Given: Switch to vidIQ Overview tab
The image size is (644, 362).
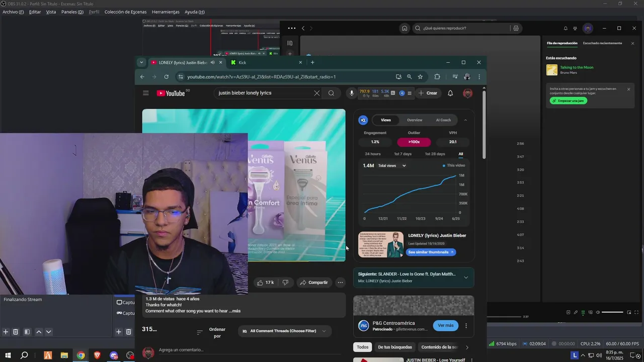Looking at the screenshot, I should pos(415,120).
